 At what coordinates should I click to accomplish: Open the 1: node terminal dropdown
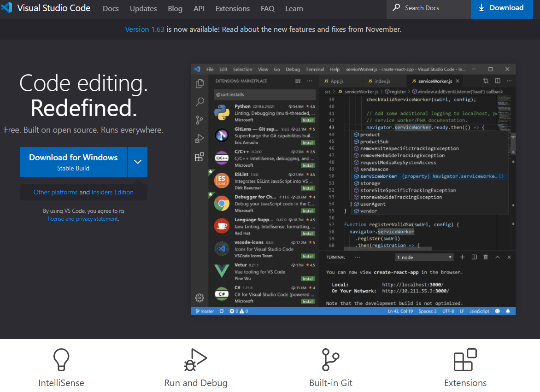coord(424,257)
